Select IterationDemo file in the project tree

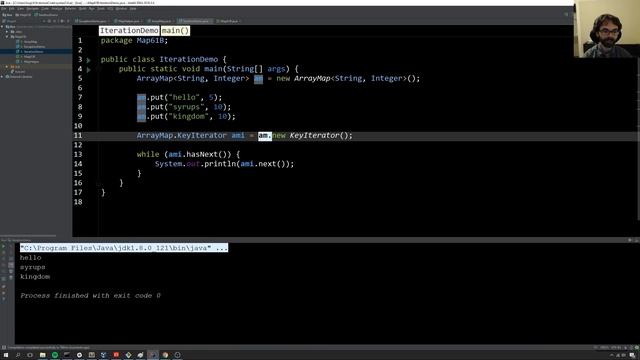(33, 51)
